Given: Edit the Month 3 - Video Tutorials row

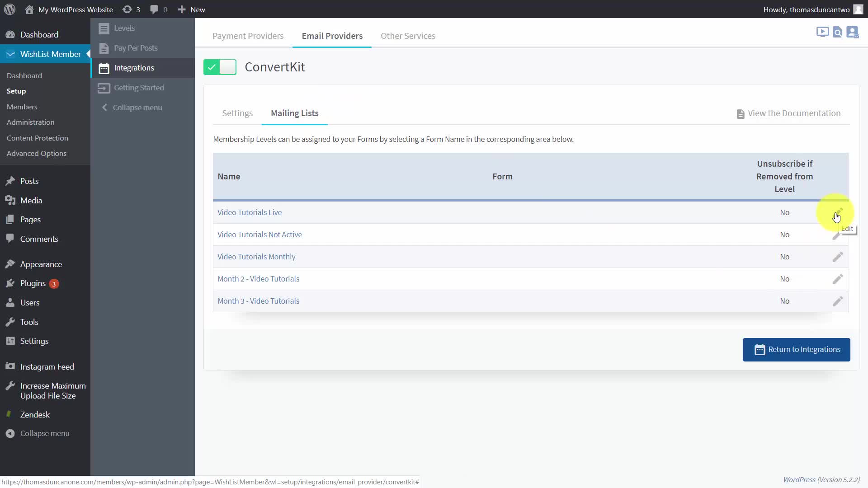Looking at the screenshot, I should [x=838, y=301].
